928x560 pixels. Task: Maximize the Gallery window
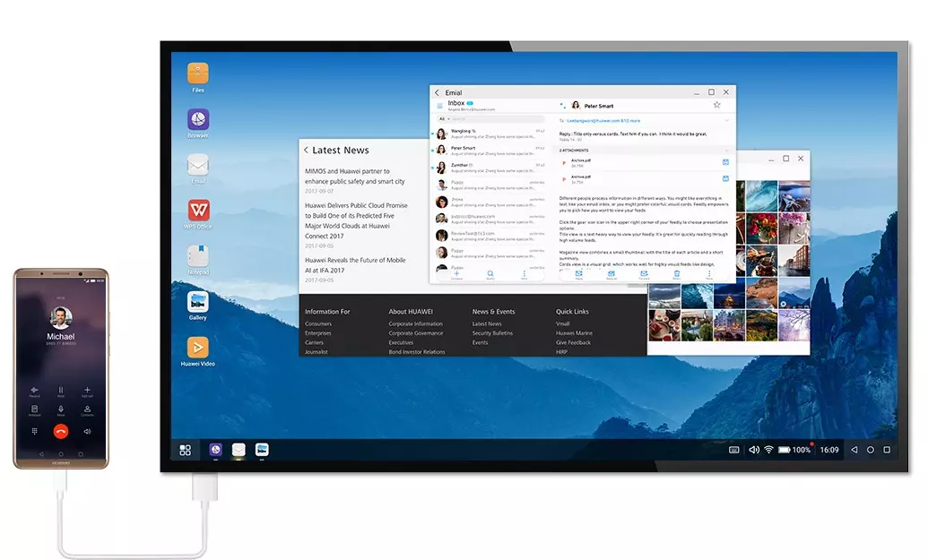click(786, 159)
